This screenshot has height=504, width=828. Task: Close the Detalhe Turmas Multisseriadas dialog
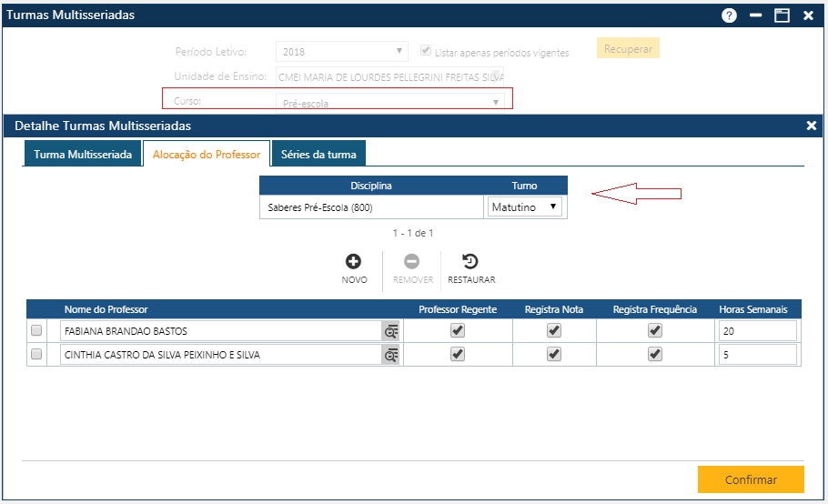[812, 126]
